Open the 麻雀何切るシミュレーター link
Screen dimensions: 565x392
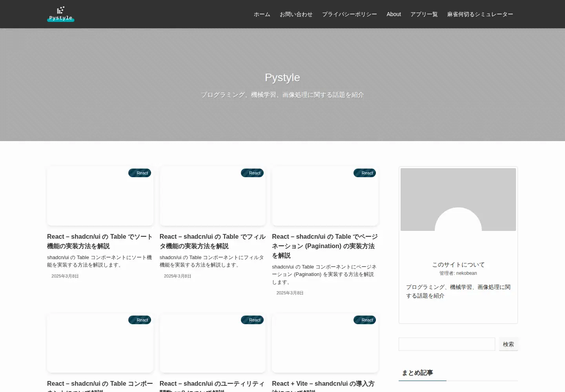point(480,14)
